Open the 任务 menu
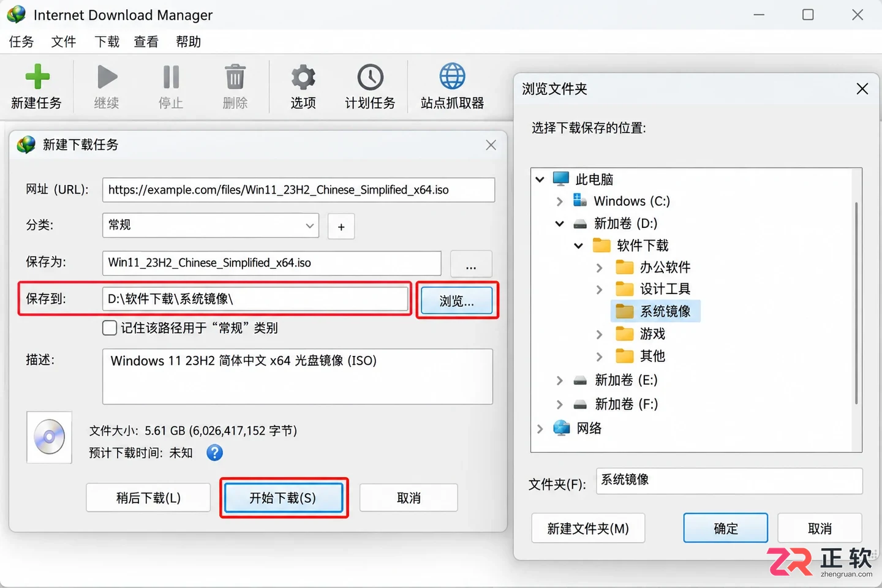The image size is (882, 588). 21,42
